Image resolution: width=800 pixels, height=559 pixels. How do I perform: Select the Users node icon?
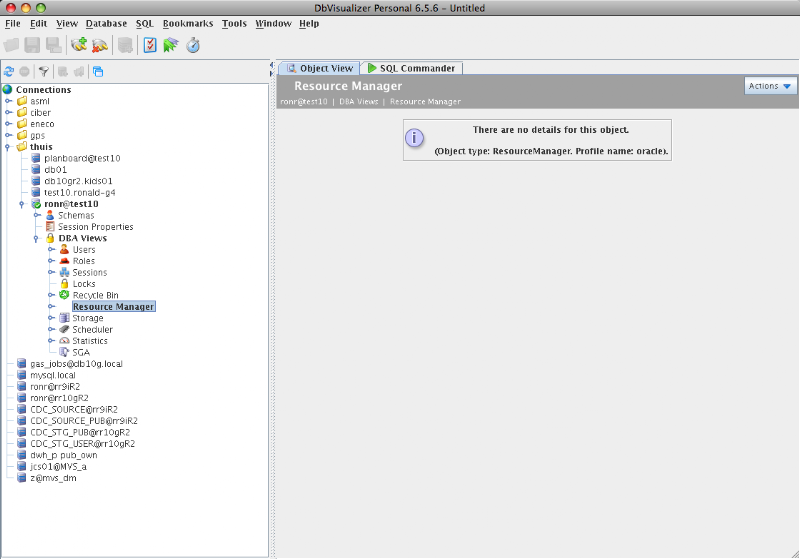click(64, 249)
